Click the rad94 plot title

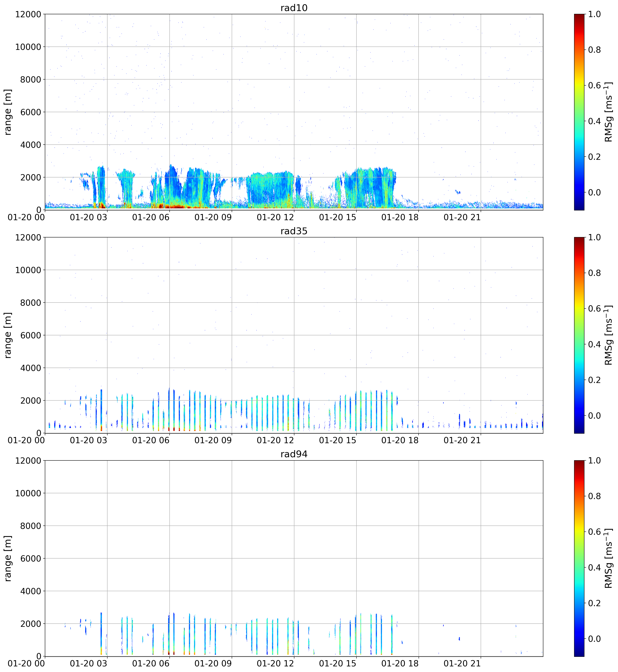(294, 454)
